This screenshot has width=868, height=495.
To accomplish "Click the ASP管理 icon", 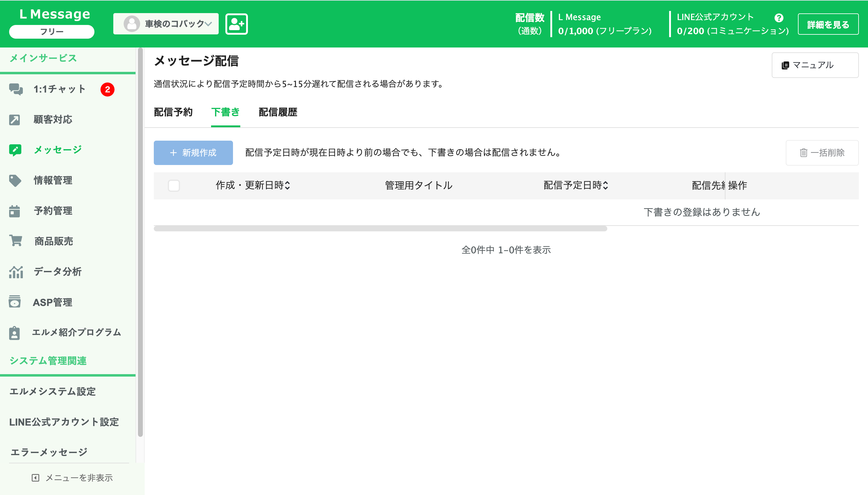I will point(15,302).
